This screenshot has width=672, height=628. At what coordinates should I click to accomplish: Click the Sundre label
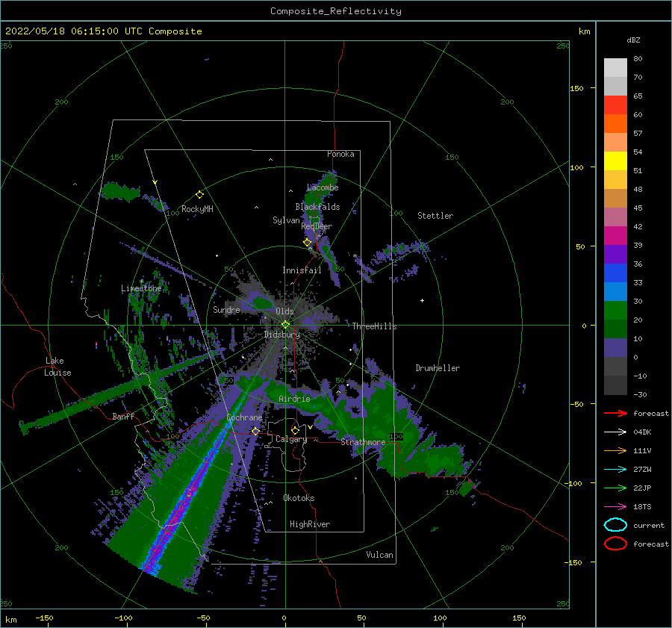(x=226, y=309)
